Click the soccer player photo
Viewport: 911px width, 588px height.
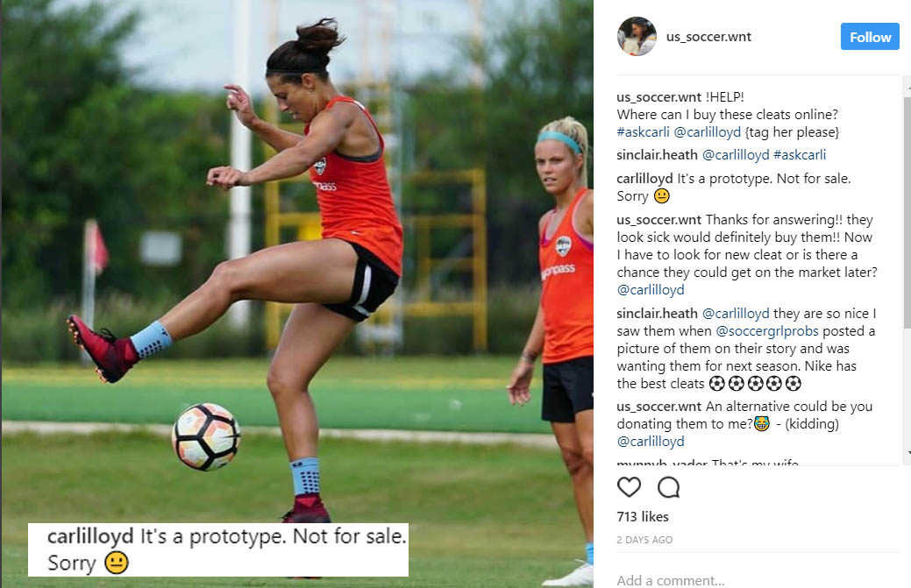[297, 294]
